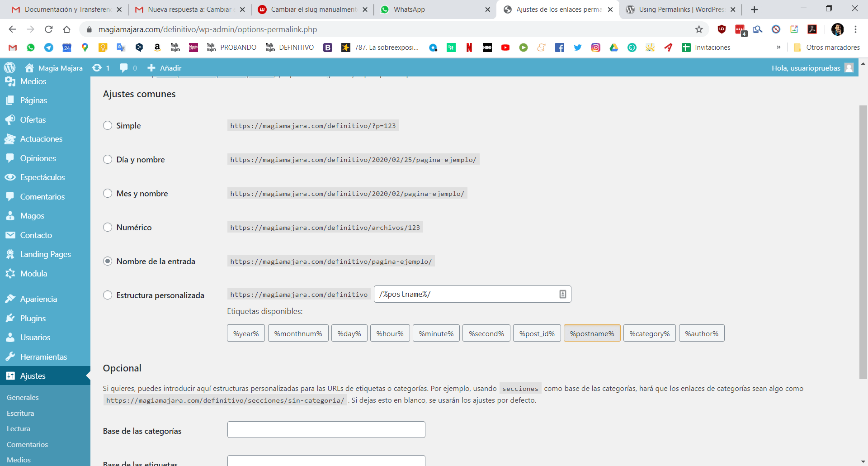The height and width of the screenshot is (466, 868).
Task: Toggle the %postname% tag button
Action: [592, 333]
